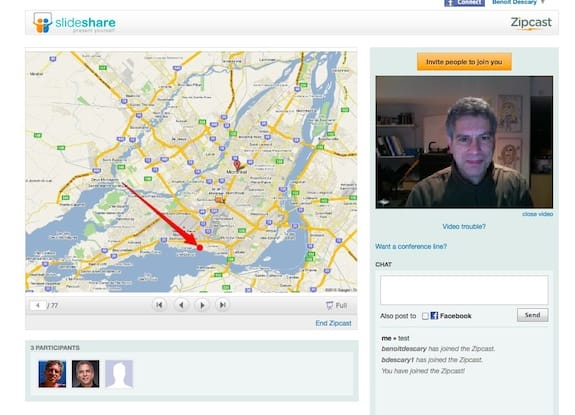The width and height of the screenshot is (575, 415).
Task: Click the SlideShare logo
Action: (74, 23)
